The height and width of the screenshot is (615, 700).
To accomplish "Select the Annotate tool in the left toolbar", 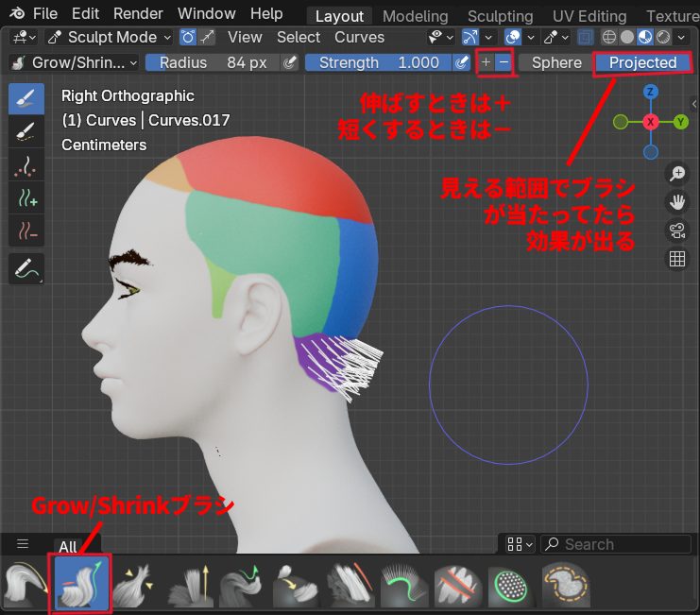I will pos(26,269).
